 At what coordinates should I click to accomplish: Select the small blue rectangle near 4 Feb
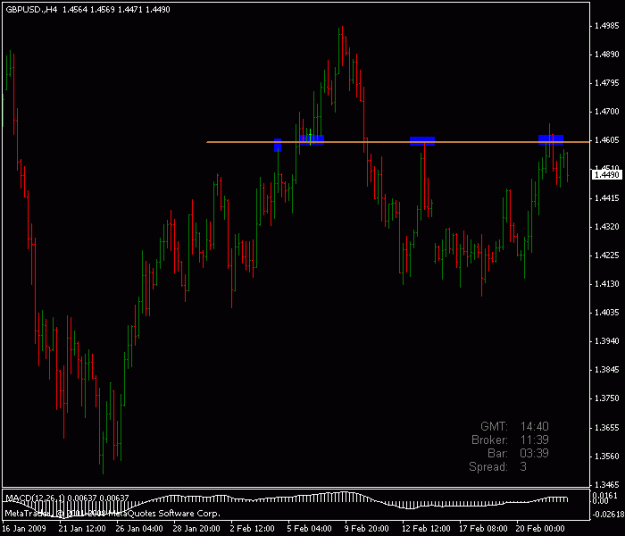click(x=277, y=145)
